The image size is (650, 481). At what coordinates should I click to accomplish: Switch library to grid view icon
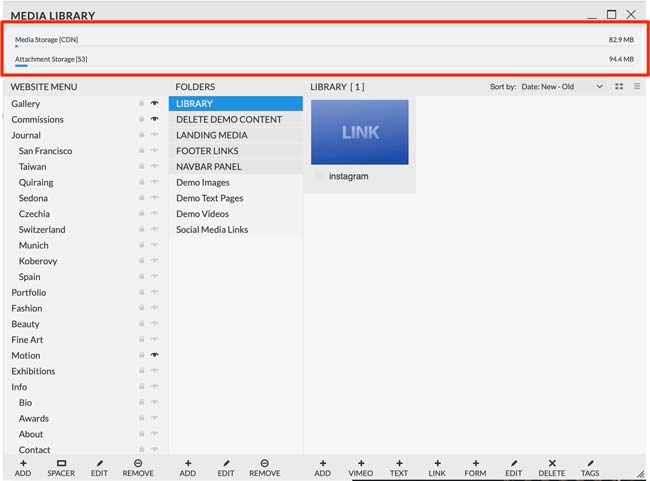[619, 87]
